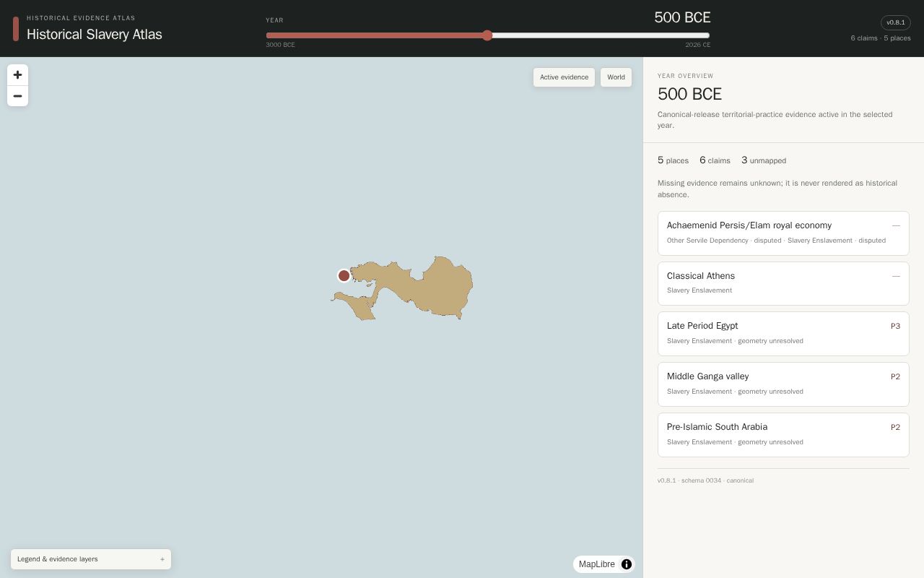Select the Late Period Egypt card
The image size is (924, 578).
click(x=783, y=333)
